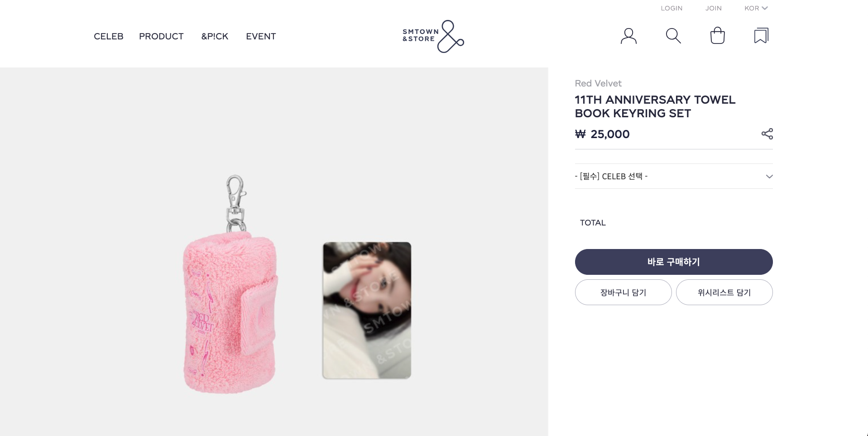The image size is (868, 436).
Task: Click the chevron on CELEB selector
Action: [x=769, y=177]
